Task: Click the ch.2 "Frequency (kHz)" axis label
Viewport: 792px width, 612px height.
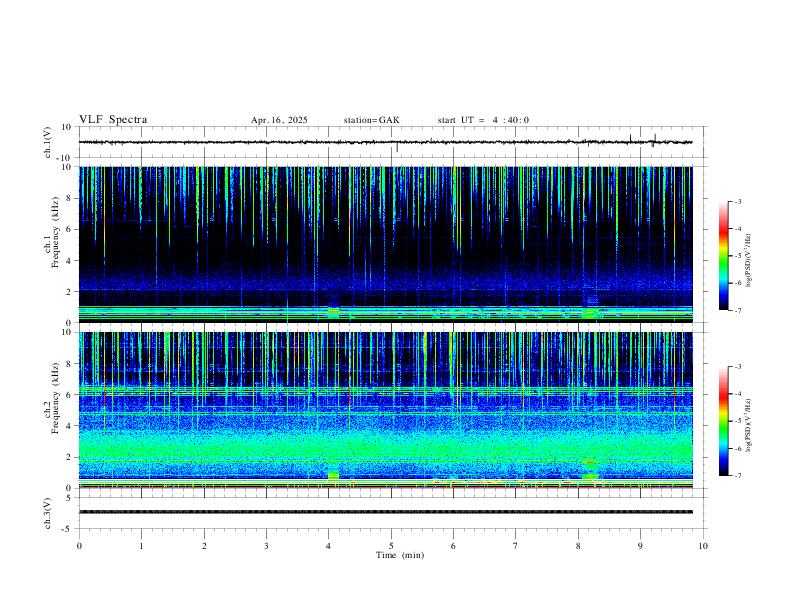Action: click(x=56, y=398)
